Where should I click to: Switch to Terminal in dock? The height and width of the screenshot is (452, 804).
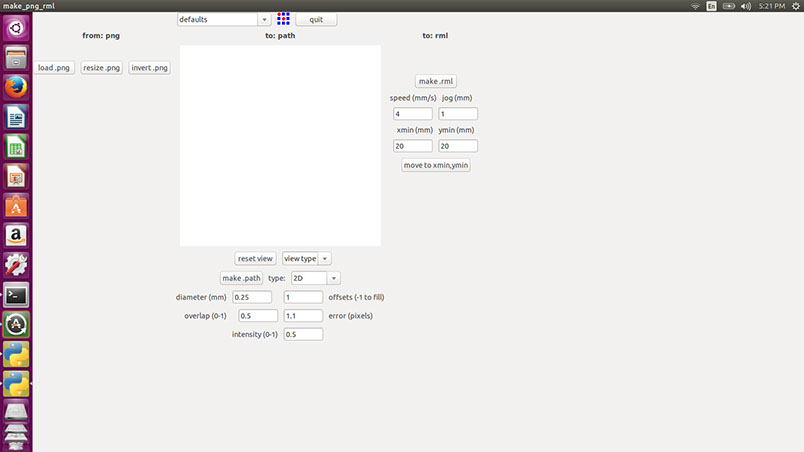[x=16, y=295]
